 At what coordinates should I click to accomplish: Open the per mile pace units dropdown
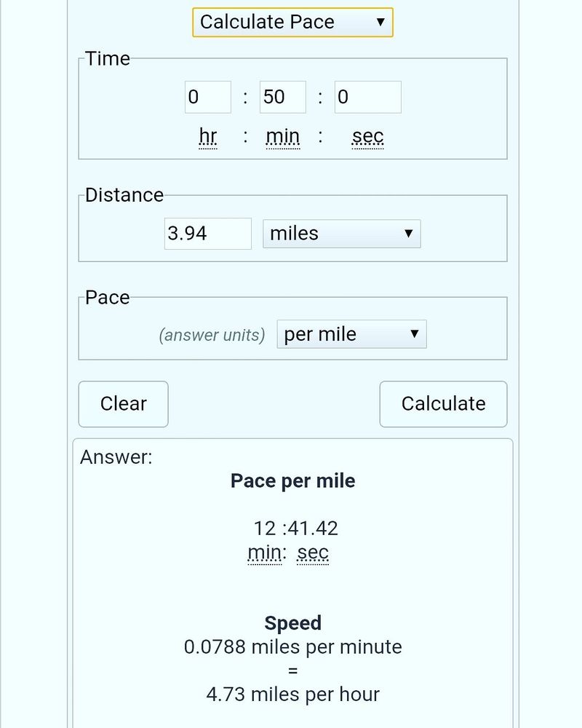click(351, 334)
